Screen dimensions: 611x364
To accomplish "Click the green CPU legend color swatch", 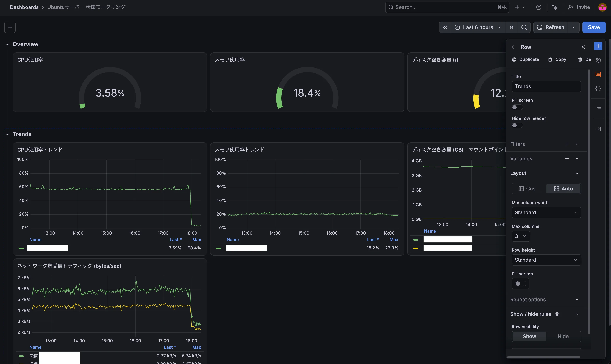I will pyautogui.click(x=21, y=248).
